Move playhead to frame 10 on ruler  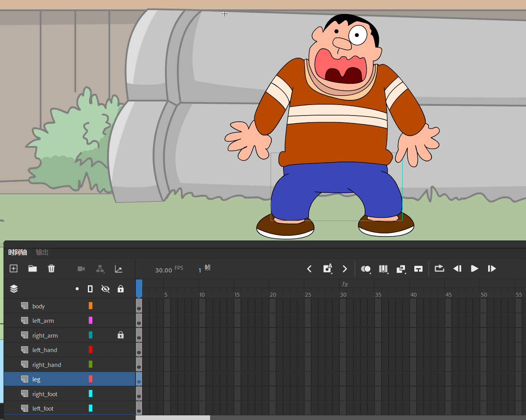(202, 294)
